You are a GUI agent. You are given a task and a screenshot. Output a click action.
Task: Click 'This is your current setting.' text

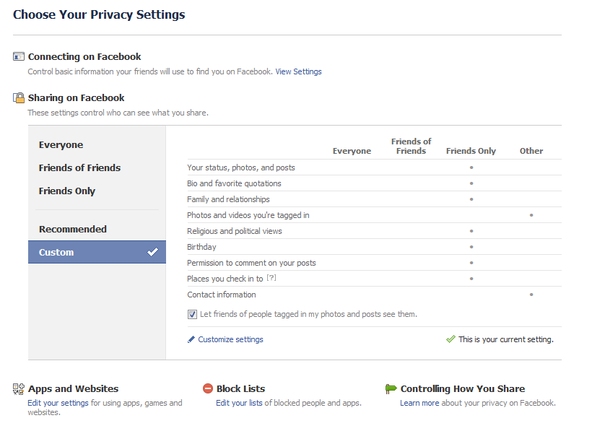[506, 340]
